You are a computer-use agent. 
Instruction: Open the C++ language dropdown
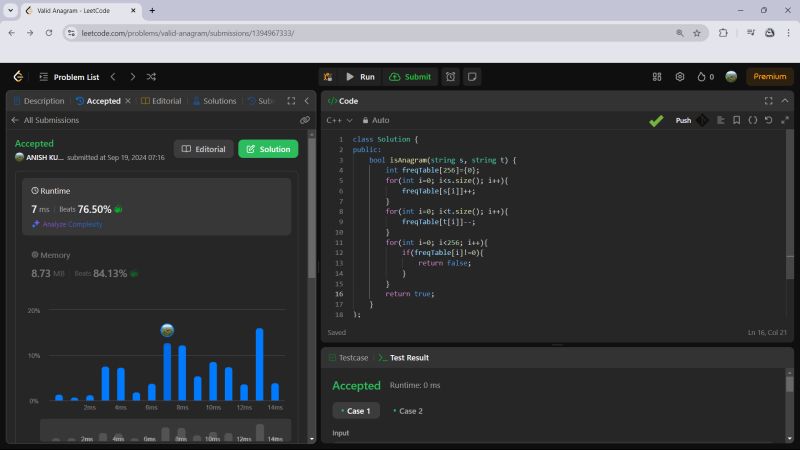pyautogui.click(x=339, y=120)
